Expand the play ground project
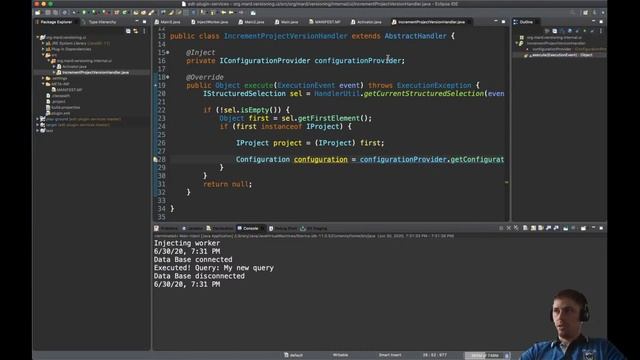The image size is (640, 360). click(38, 119)
